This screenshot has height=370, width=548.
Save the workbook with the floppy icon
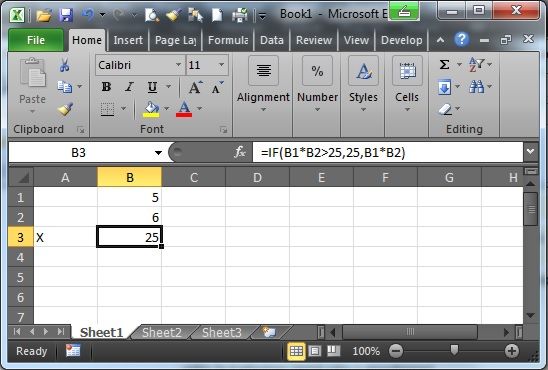pos(66,15)
